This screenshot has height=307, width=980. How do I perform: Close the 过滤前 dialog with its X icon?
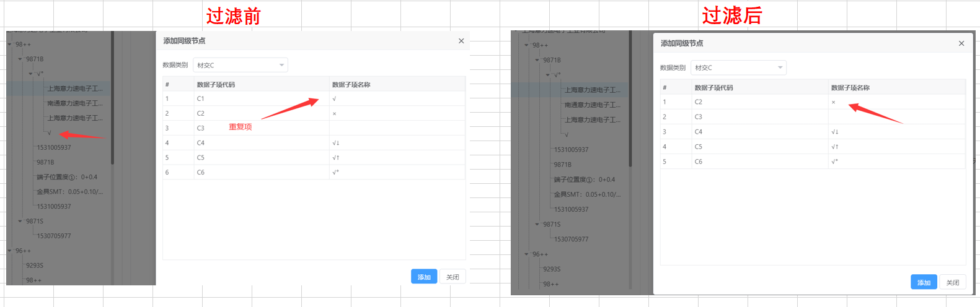pyautogui.click(x=461, y=41)
